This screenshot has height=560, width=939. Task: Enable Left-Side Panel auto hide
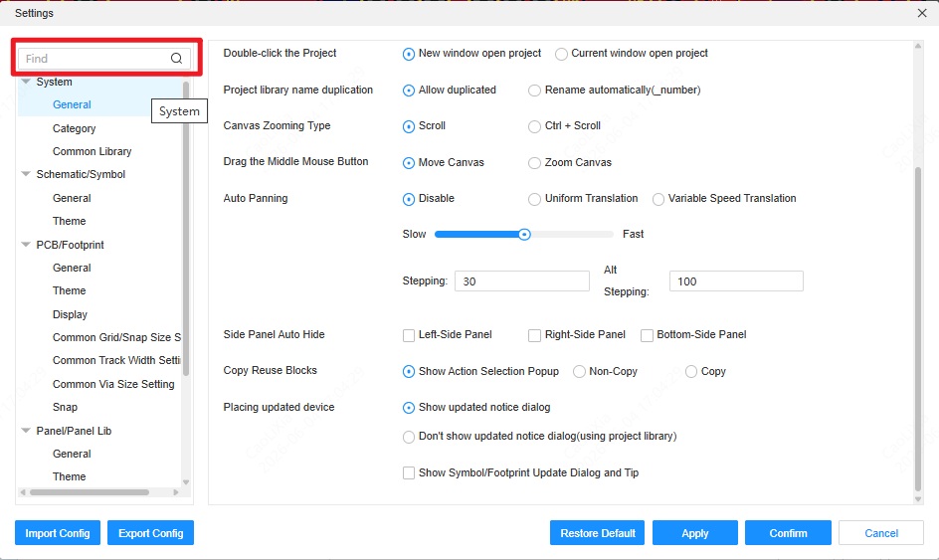(x=409, y=335)
